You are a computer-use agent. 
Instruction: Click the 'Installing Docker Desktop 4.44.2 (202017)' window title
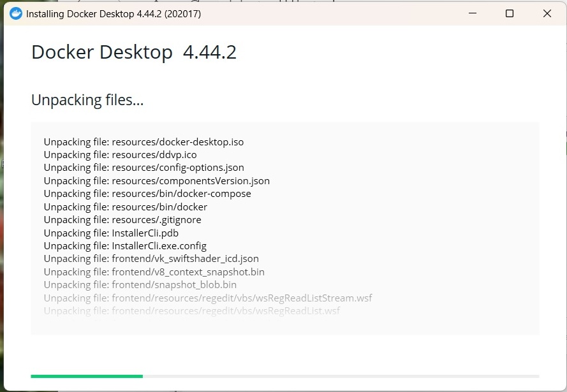pos(114,14)
